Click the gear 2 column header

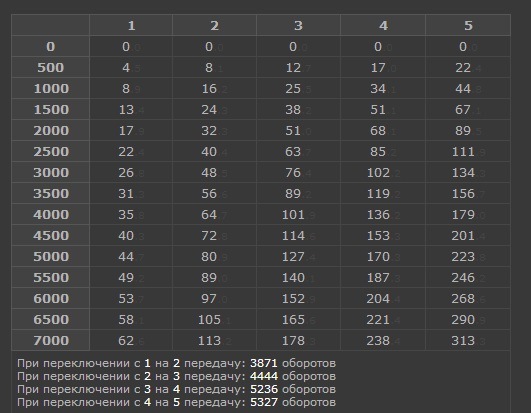(214, 25)
